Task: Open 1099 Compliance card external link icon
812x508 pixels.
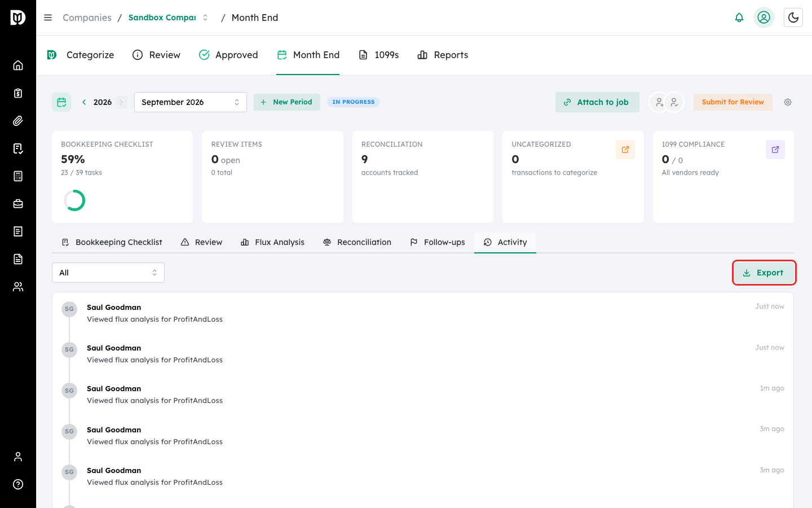Action: [775, 150]
